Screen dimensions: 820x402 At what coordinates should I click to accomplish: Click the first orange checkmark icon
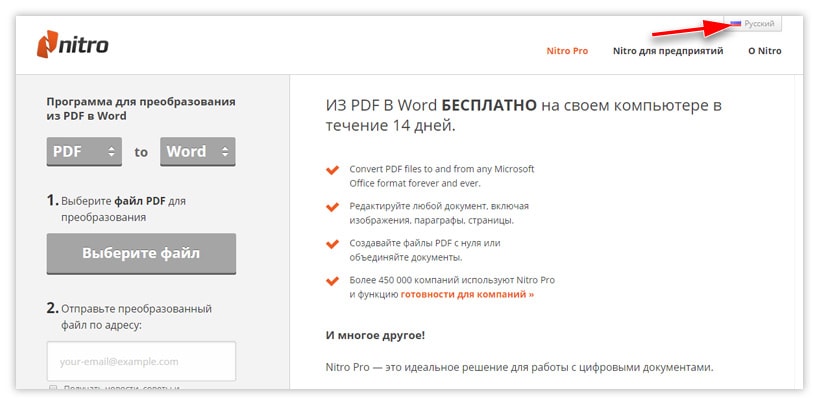(332, 170)
